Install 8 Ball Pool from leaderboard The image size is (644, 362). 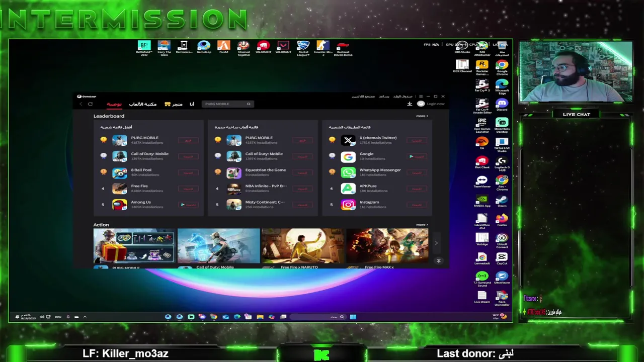pos(188,172)
